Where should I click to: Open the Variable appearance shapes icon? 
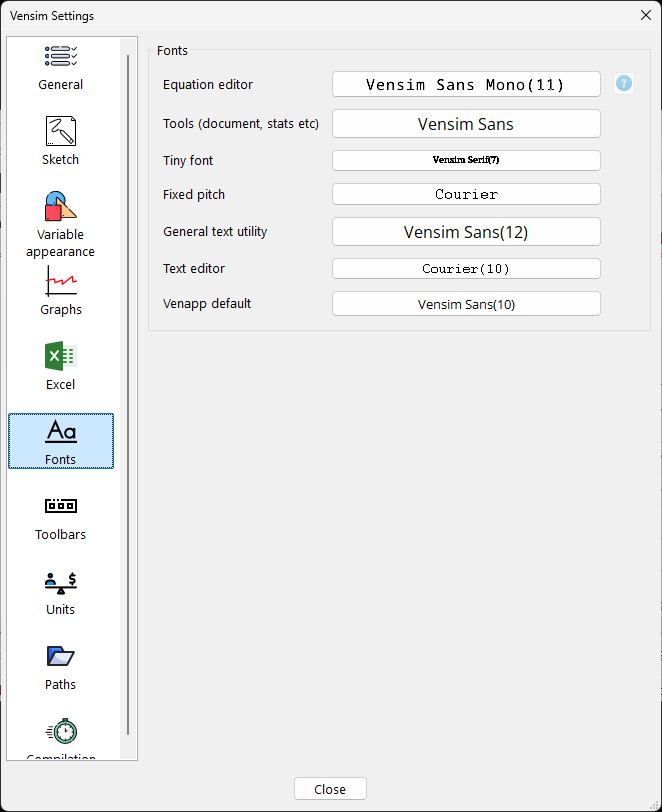pos(61,207)
